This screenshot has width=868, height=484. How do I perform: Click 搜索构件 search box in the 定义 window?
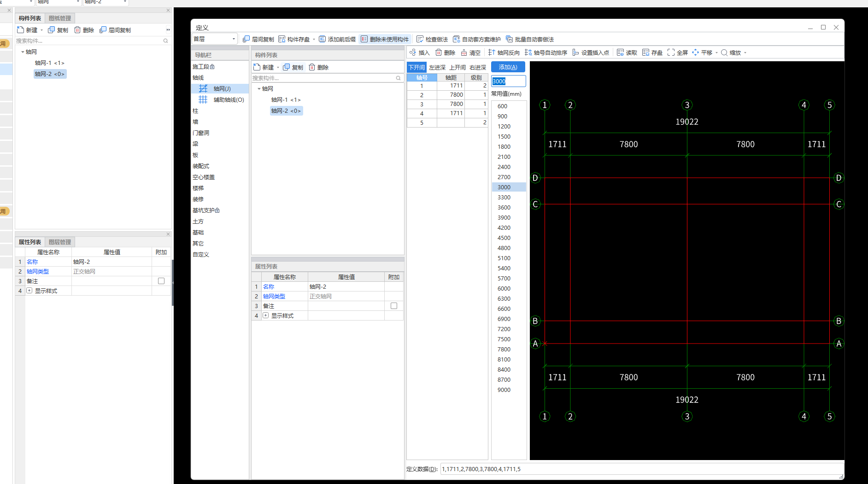pos(327,78)
